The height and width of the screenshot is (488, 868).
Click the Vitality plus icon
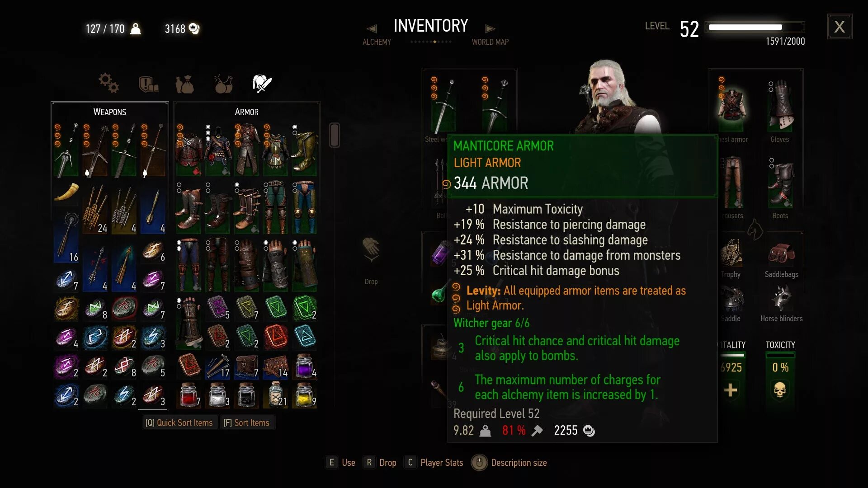(x=731, y=390)
